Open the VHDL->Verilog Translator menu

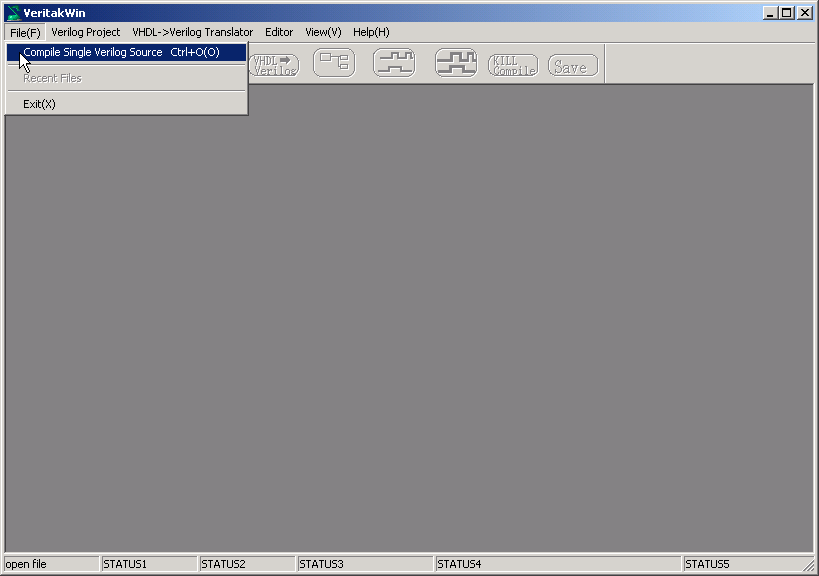click(x=193, y=32)
